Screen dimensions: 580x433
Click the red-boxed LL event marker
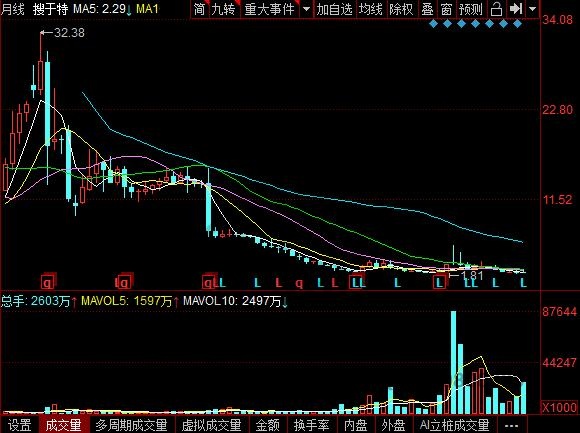point(358,283)
